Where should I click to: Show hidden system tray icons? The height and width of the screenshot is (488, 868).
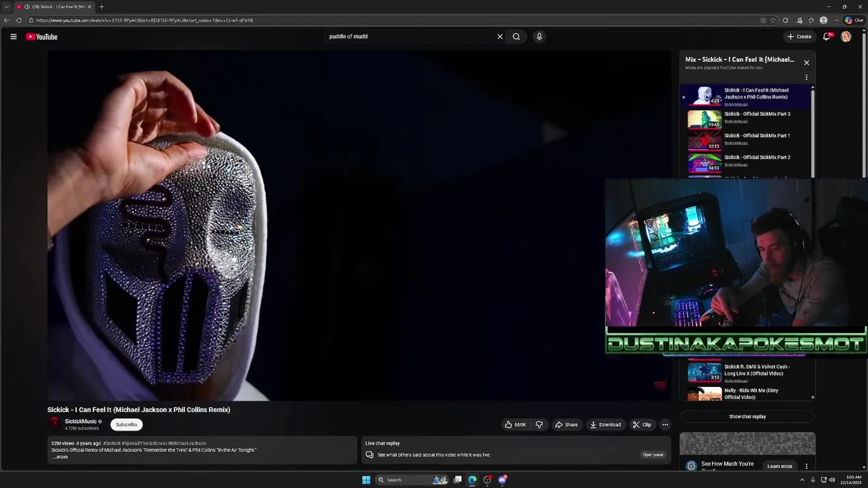tap(801, 480)
